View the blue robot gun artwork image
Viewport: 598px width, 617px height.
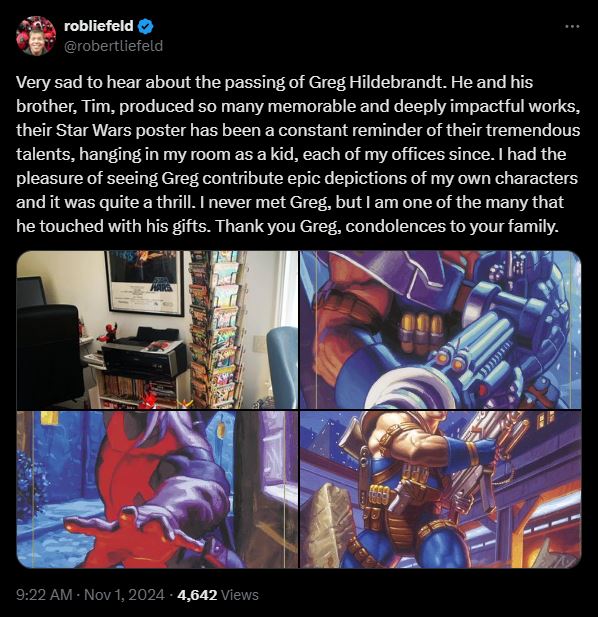[x=441, y=330]
